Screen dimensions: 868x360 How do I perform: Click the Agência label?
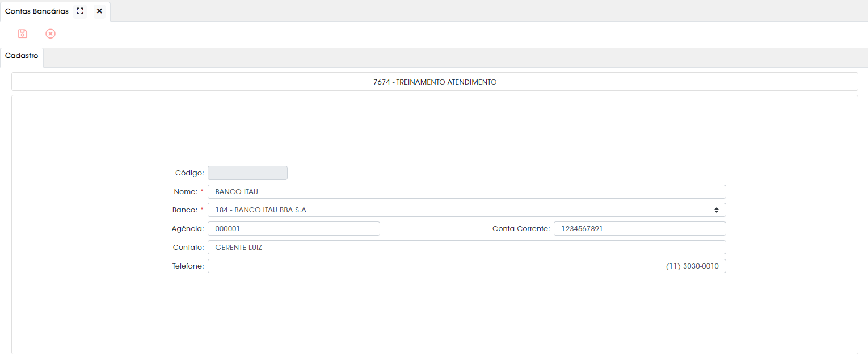pos(187,229)
